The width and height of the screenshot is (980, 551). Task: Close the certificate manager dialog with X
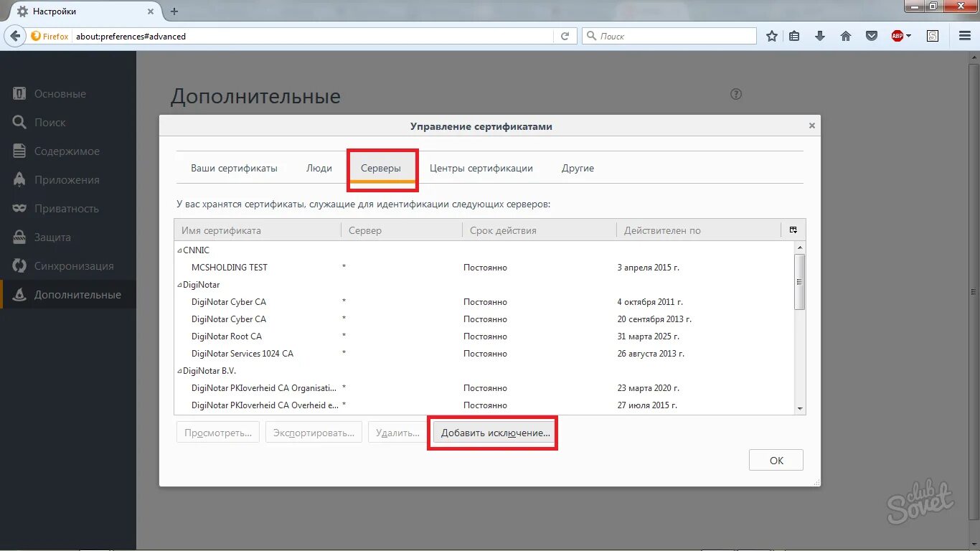(812, 126)
